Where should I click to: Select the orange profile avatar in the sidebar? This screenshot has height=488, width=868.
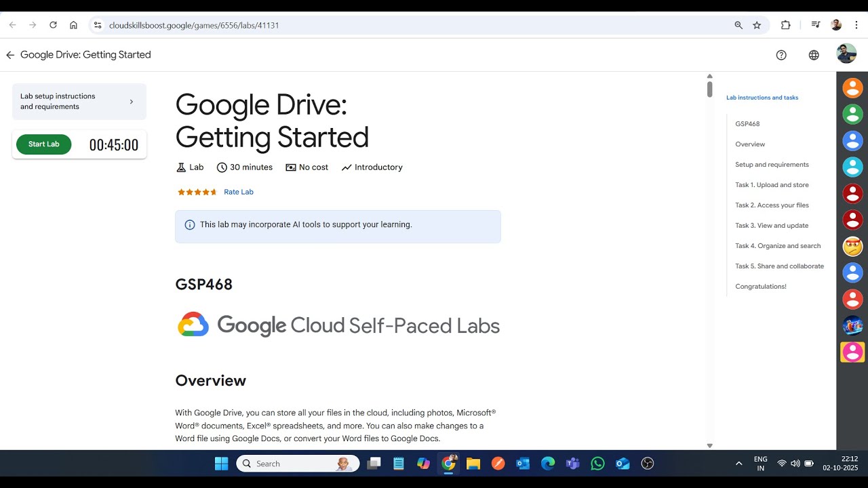coord(852,88)
